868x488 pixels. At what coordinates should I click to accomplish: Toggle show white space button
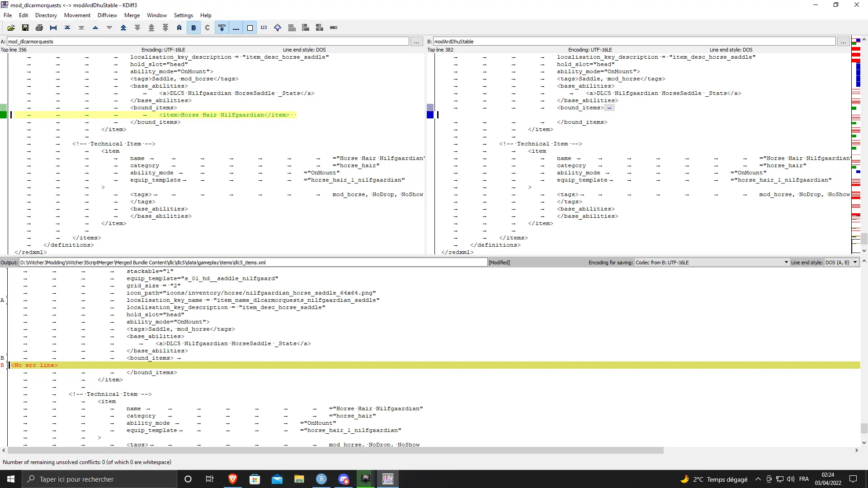[250, 28]
